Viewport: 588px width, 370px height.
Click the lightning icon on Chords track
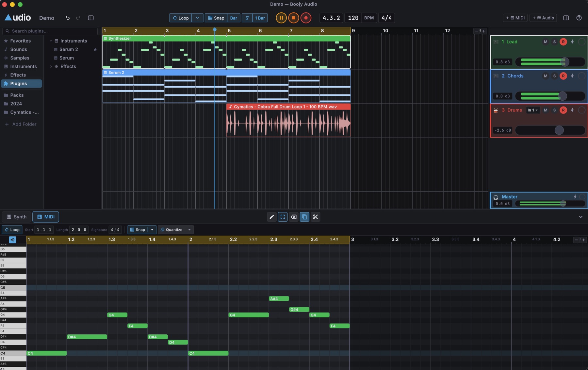[x=572, y=76]
